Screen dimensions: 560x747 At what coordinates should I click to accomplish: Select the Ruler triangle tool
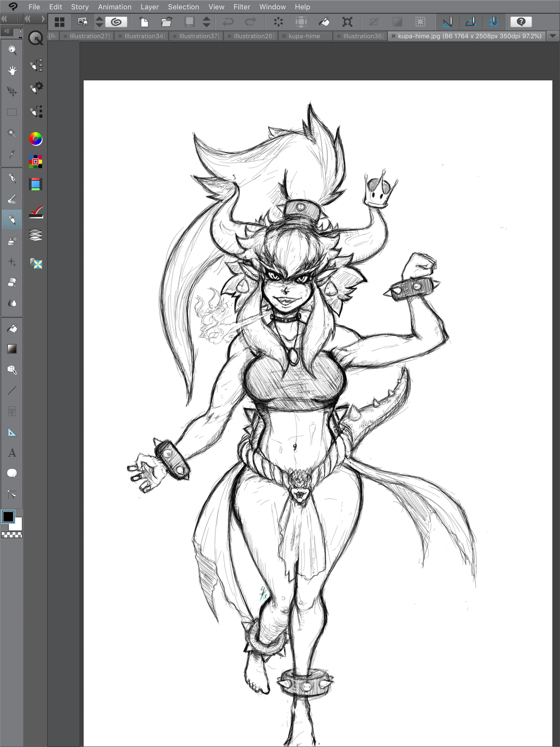click(12, 432)
